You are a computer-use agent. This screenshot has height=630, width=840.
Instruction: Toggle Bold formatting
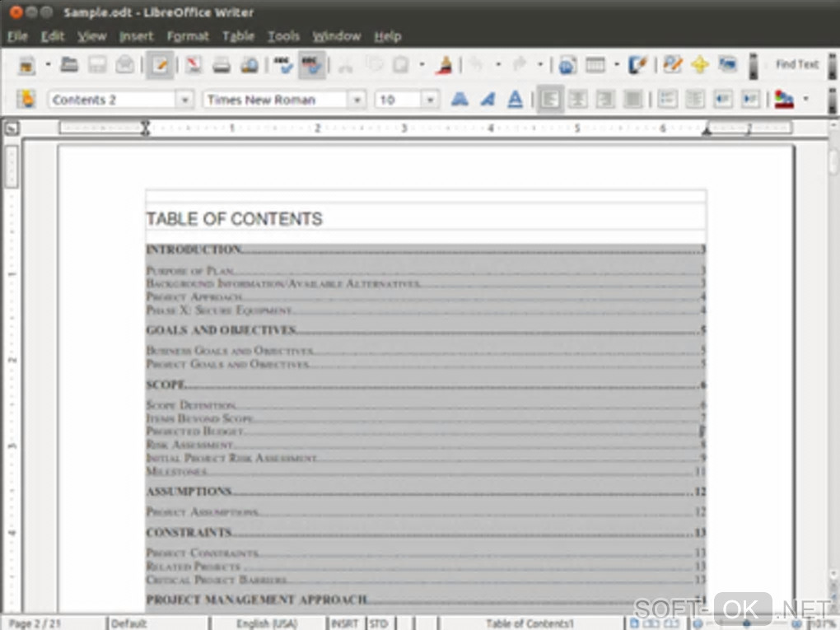[x=460, y=99]
